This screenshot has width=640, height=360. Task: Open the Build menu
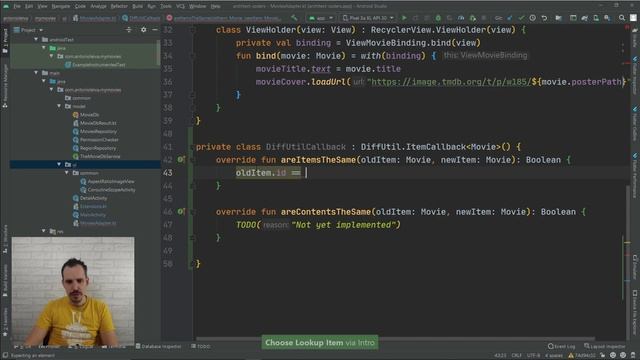[x=138, y=6]
